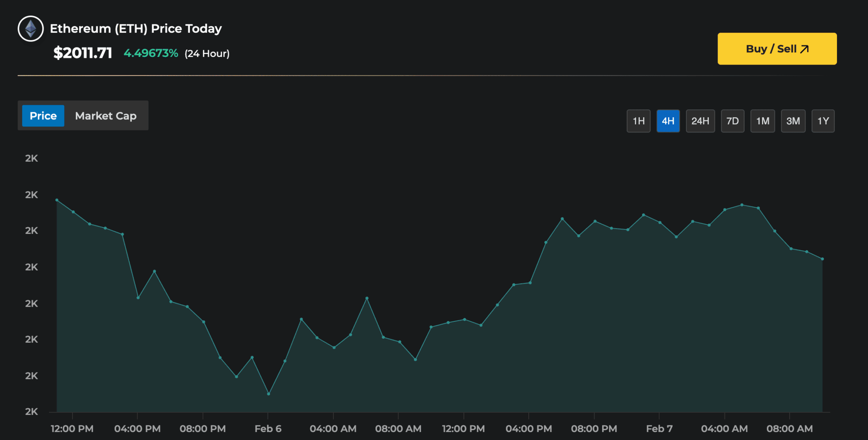Click the Feb 6 axis label

pyautogui.click(x=268, y=429)
